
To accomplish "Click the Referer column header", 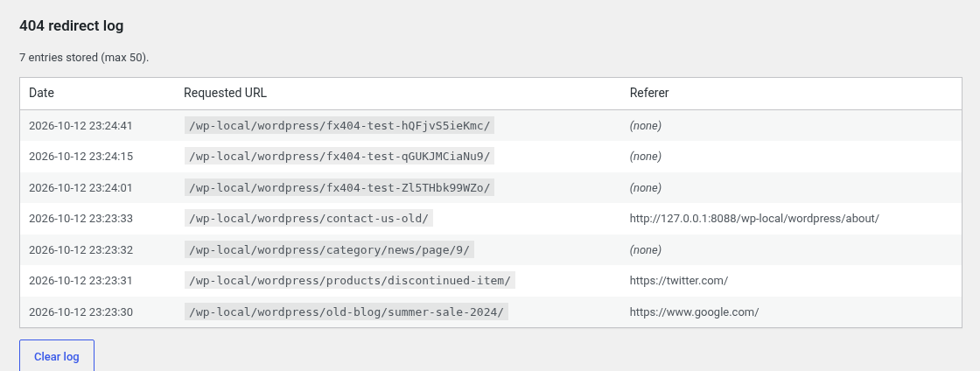I will [649, 93].
